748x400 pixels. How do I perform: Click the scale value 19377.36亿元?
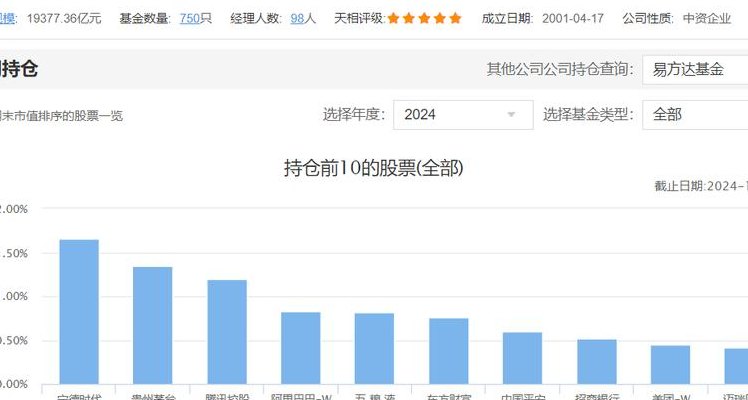point(64,19)
